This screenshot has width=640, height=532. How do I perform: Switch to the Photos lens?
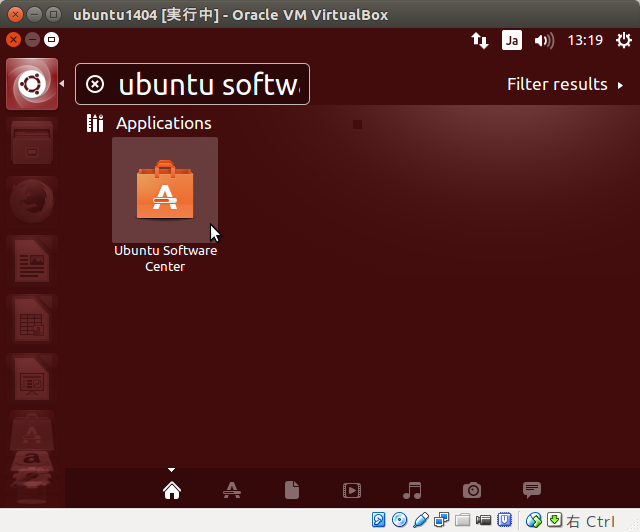(x=472, y=490)
